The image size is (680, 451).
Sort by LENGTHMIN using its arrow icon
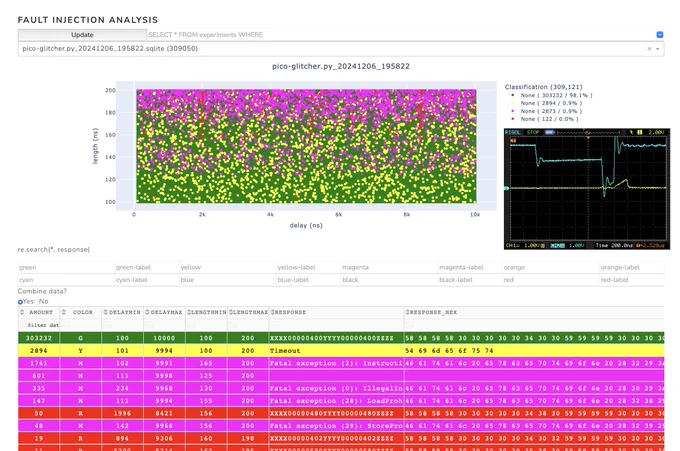[x=189, y=312]
